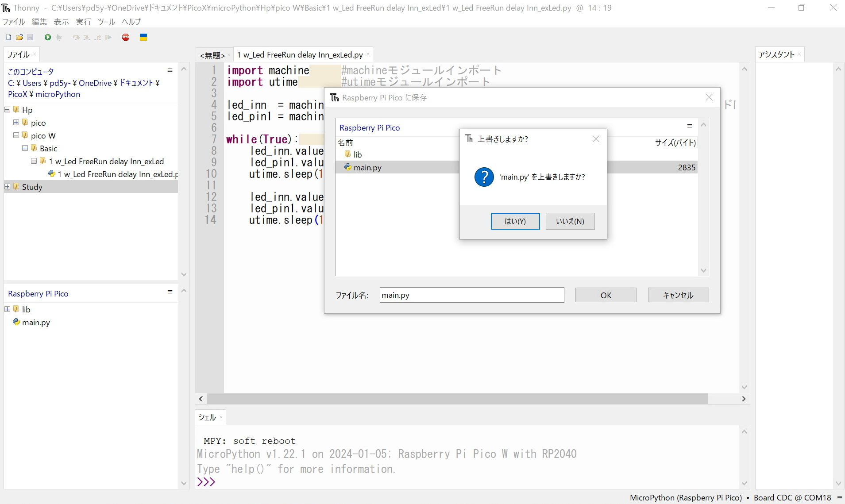Click the このコンピュータ heading link
This screenshot has width=845, height=504.
pos(31,71)
